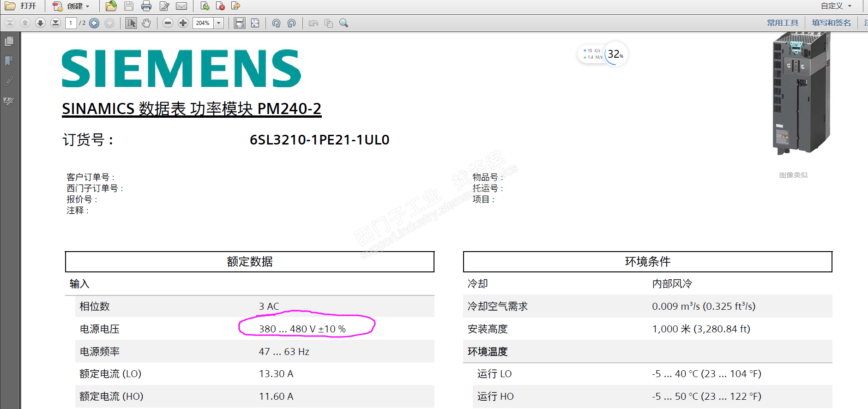
Task: Open the 填写和签名 panel tab
Action: click(831, 23)
